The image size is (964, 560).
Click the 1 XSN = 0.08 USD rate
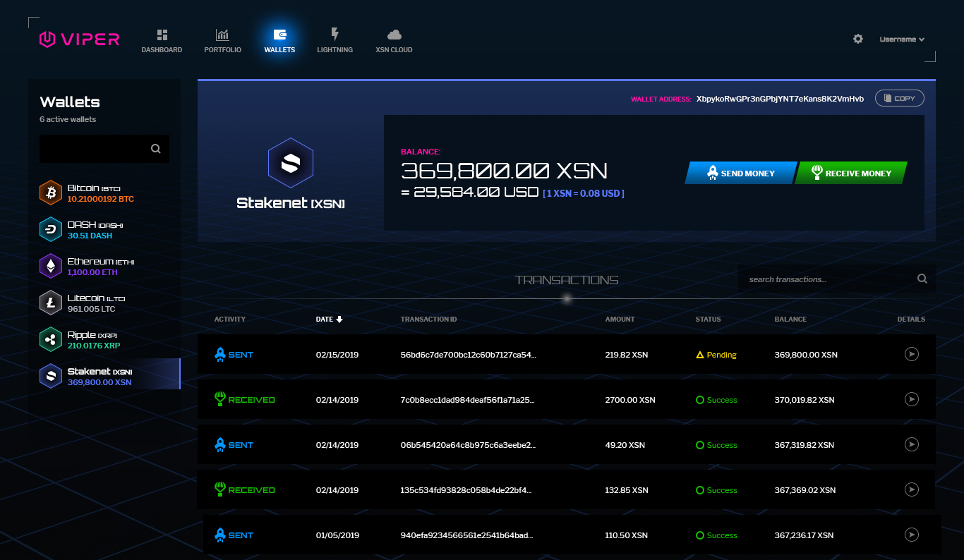584,193
